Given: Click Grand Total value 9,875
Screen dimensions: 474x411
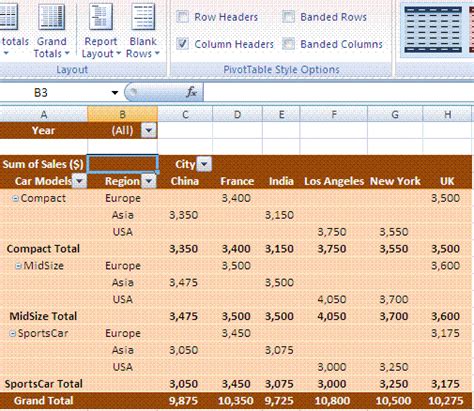Looking at the screenshot, I should [185, 401].
